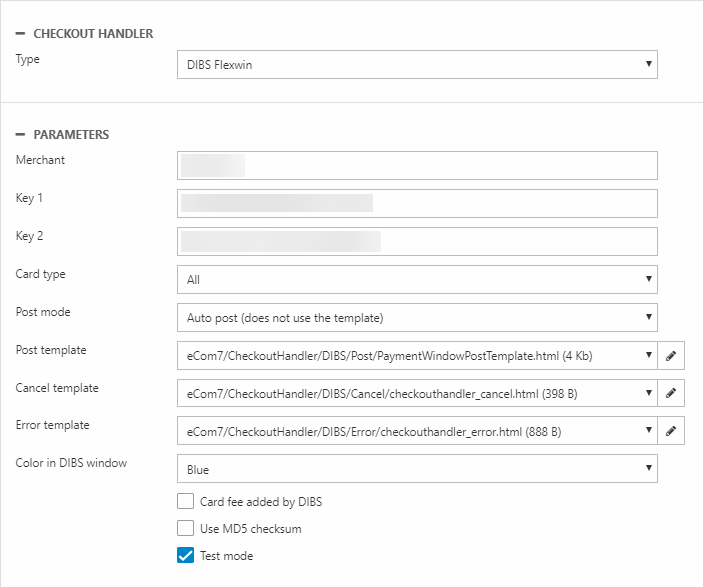Open the Type dropdown showing DIBS Flexwin
Screen dimensions: 703x587
416,66
